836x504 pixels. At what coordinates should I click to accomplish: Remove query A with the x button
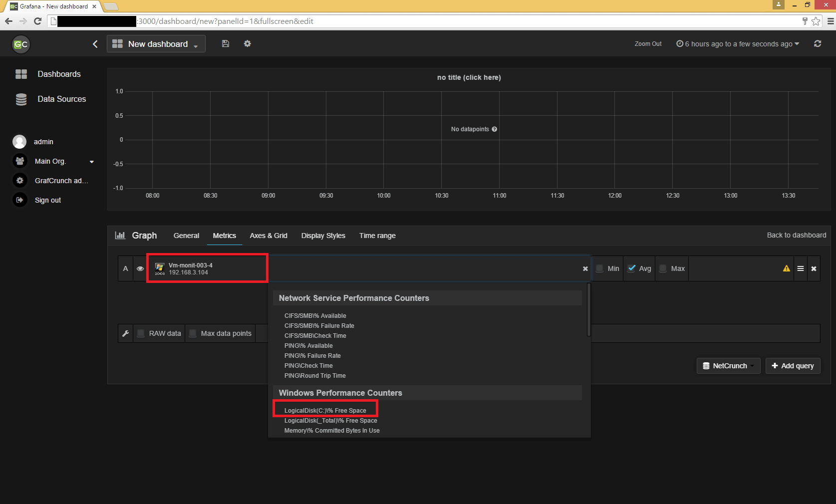tap(814, 268)
